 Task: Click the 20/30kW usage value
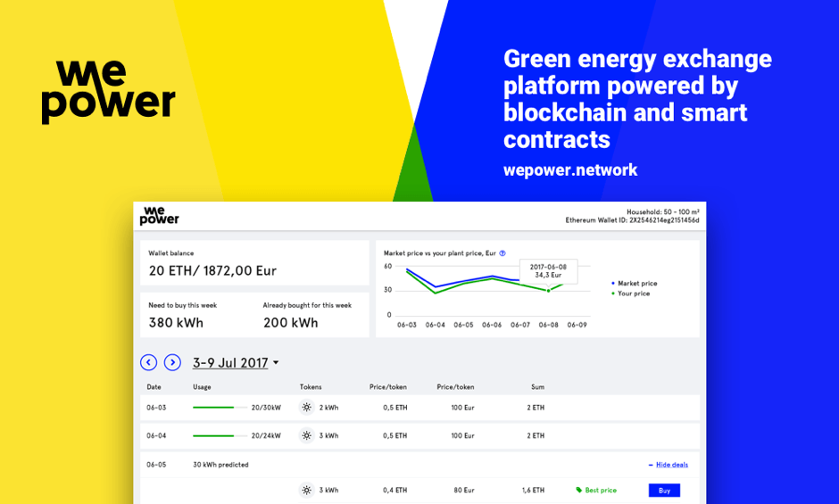click(266, 408)
